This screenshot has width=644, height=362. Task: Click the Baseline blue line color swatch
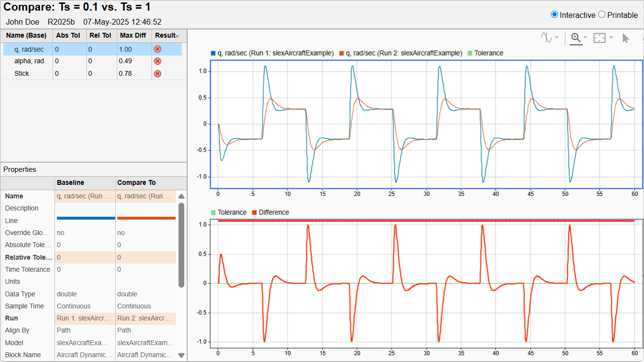(x=86, y=218)
